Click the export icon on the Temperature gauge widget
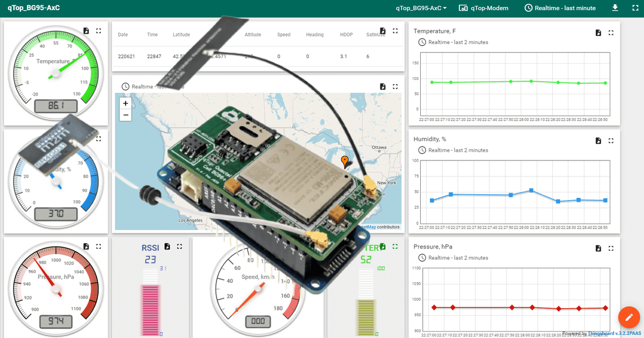This screenshot has width=644, height=338. [85, 31]
